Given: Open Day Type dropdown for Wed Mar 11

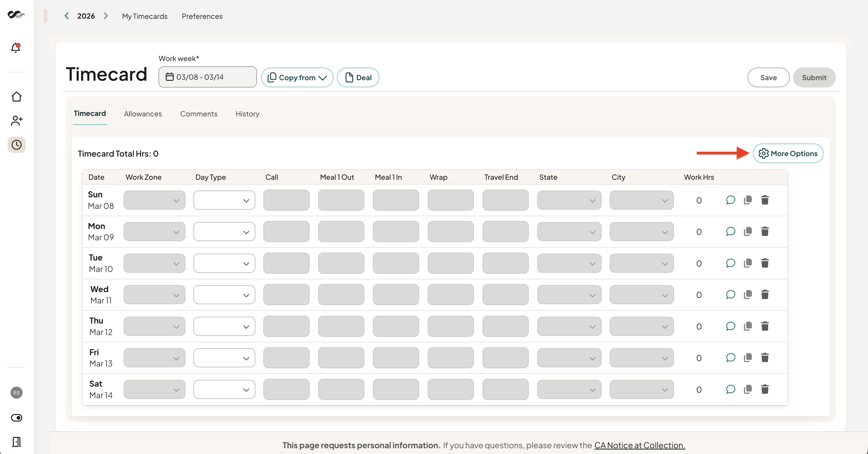Looking at the screenshot, I should [x=224, y=295].
